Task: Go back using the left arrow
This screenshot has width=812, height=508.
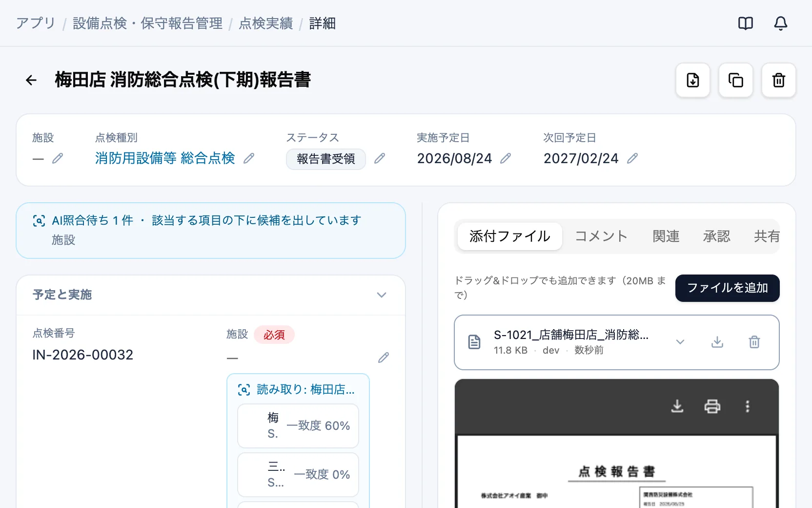Action: [x=31, y=80]
